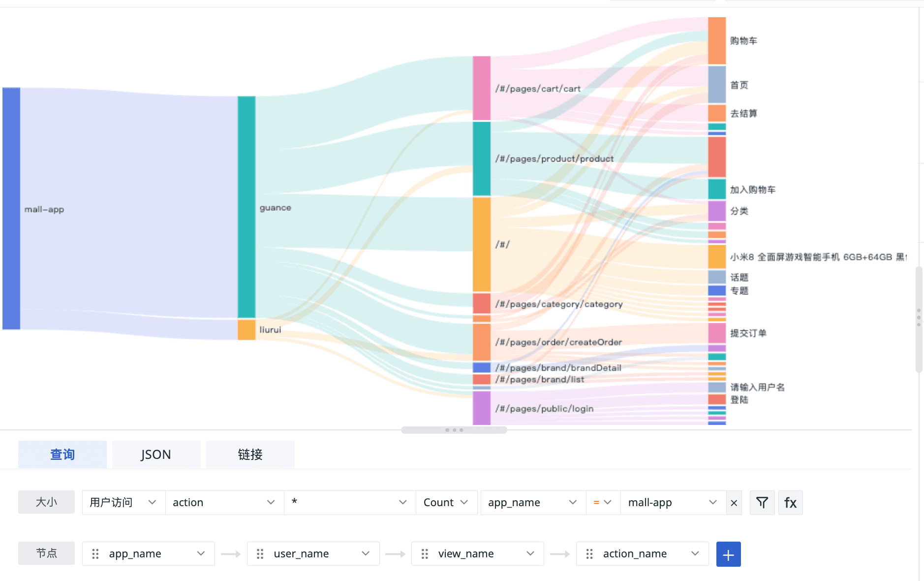Open the 链接 tab
The image size is (924, 581).
click(x=250, y=454)
